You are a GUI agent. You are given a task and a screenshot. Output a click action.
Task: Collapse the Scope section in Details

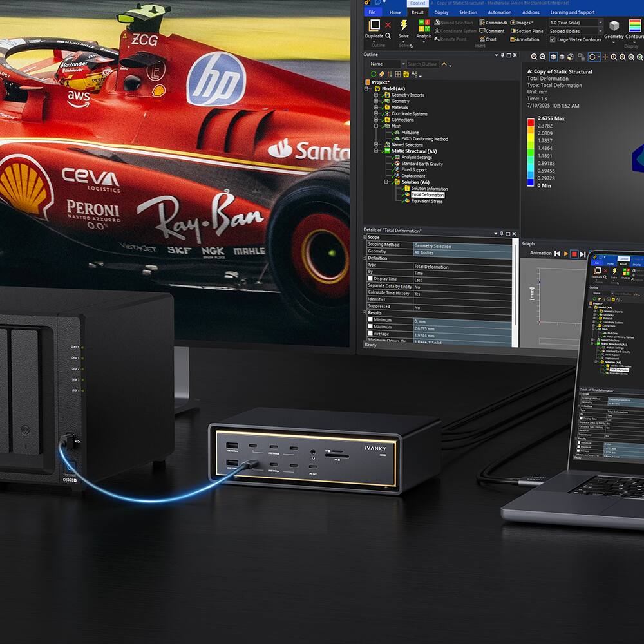tap(365, 238)
